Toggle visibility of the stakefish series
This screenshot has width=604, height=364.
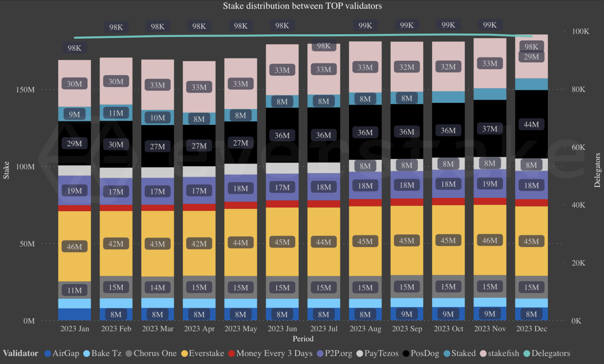click(x=483, y=353)
